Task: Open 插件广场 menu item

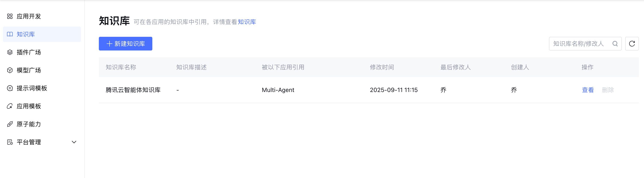Action: coord(29,52)
